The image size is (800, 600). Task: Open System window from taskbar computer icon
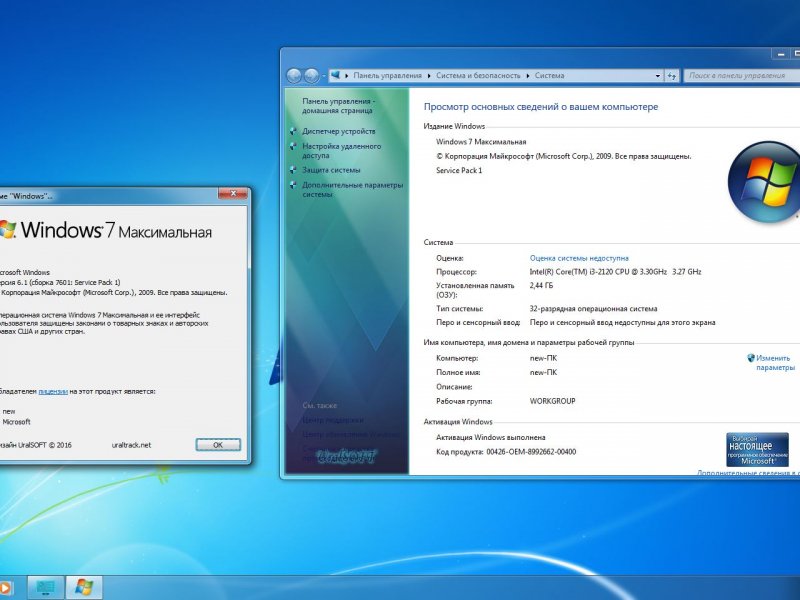pos(45,587)
